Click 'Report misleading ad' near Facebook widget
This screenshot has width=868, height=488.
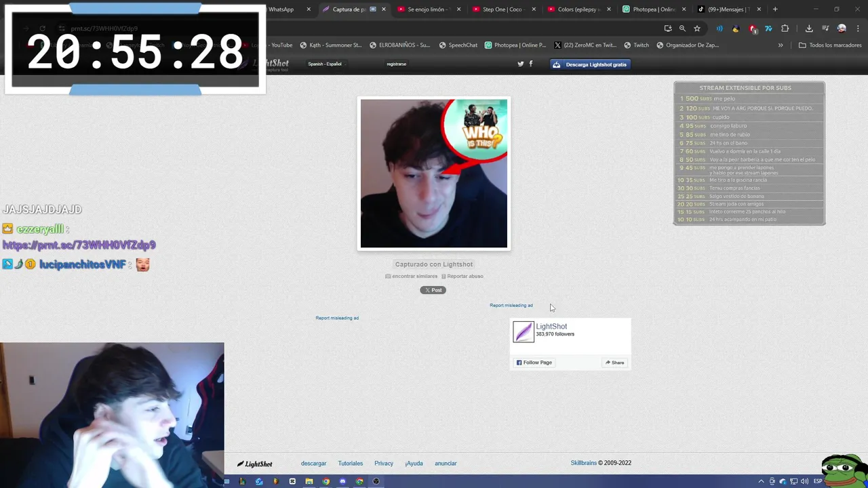pyautogui.click(x=511, y=306)
